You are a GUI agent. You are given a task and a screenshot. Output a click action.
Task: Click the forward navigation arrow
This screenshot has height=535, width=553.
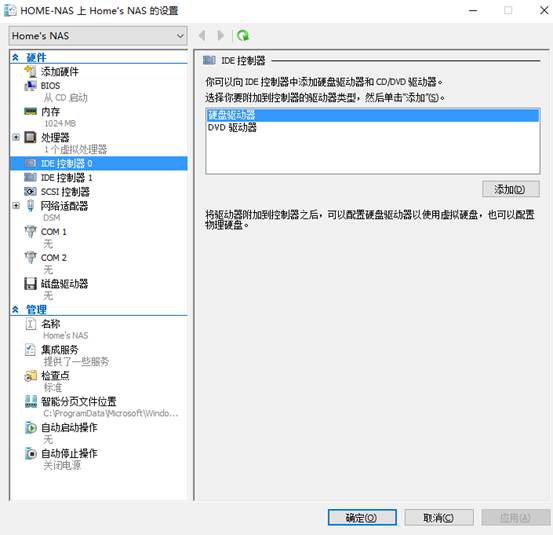pyautogui.click(x=221, y=35)
